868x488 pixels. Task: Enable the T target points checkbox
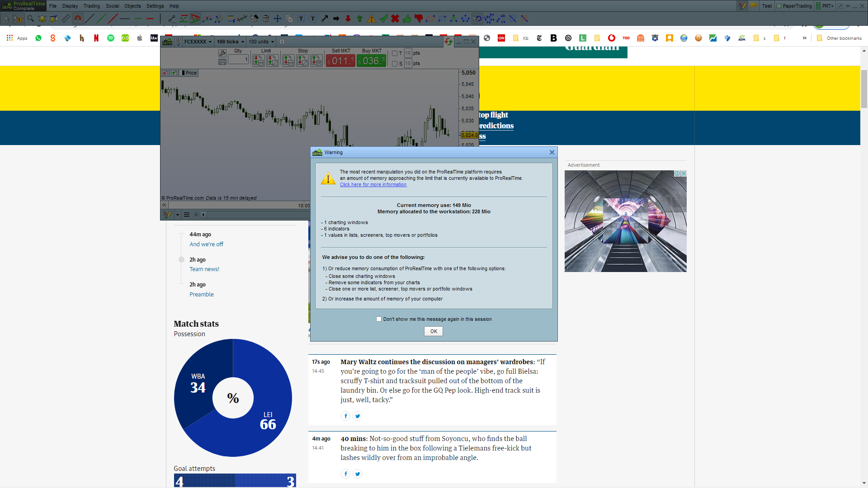point(395,53)
